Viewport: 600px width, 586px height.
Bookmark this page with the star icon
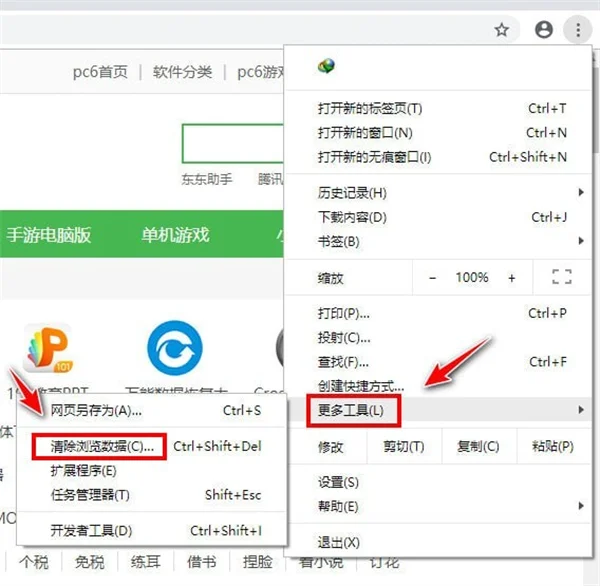tap(502, 29)
